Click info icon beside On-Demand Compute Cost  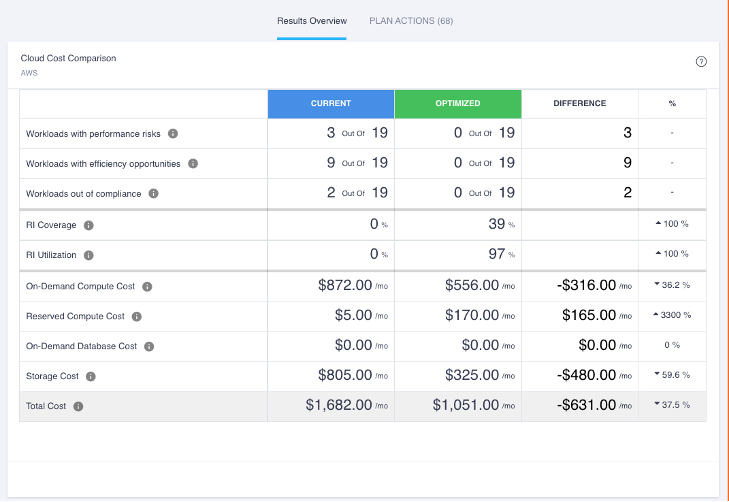pyautogui.click(x=147, y=286)
